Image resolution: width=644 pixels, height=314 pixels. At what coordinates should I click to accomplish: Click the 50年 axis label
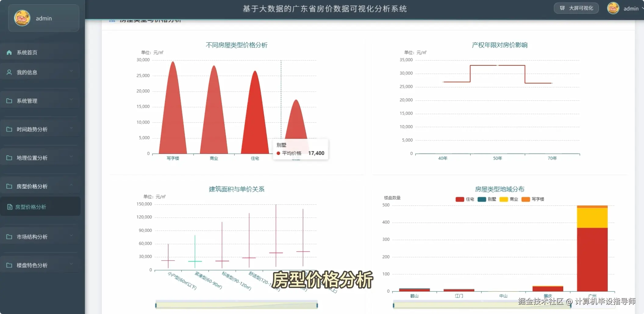[497, 158]
